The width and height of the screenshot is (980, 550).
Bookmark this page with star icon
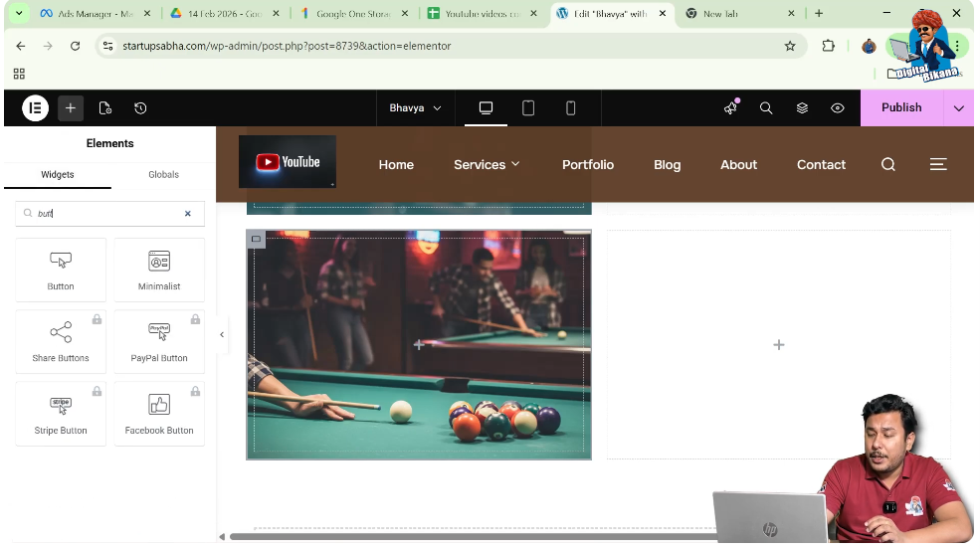[x=790, y=46]
